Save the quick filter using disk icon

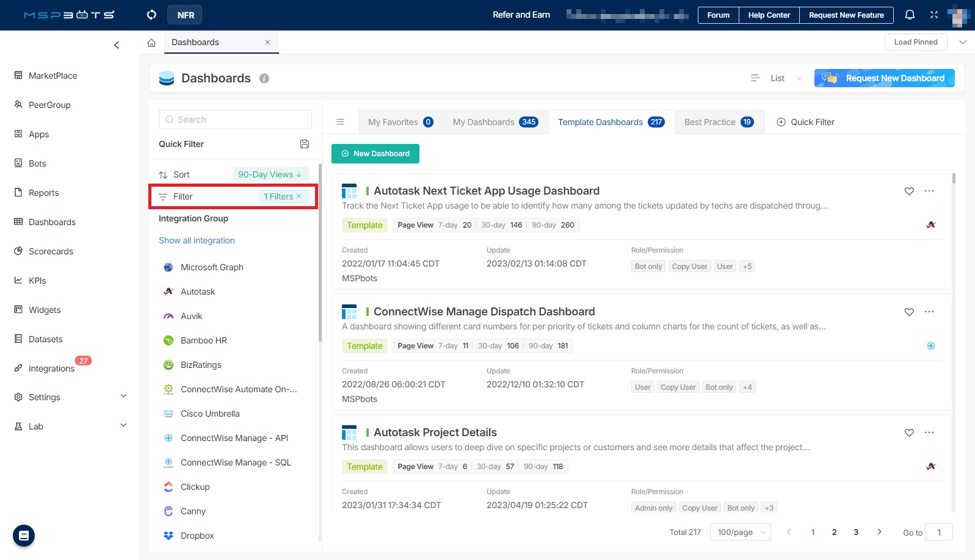[305, 144]
